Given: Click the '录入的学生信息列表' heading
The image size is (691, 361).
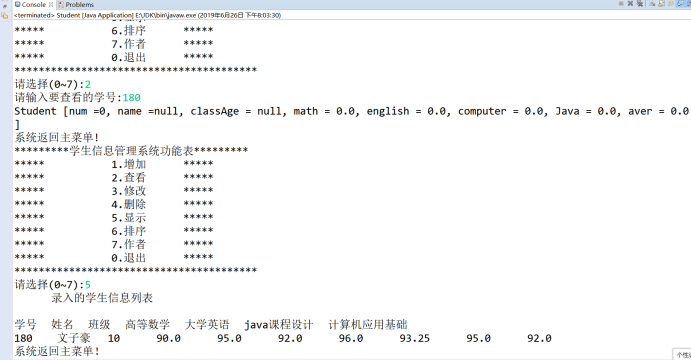Looking at the screenshot, I should 102,298.
